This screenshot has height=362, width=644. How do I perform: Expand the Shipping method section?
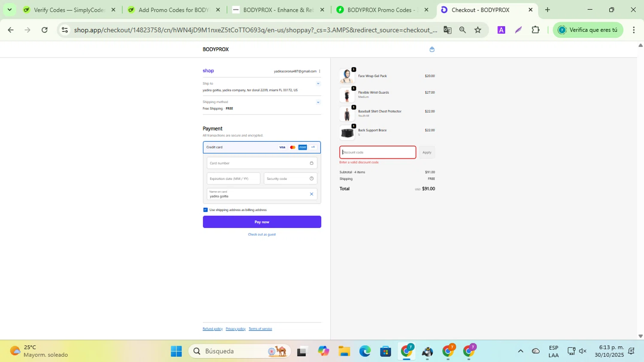(318, 102)
